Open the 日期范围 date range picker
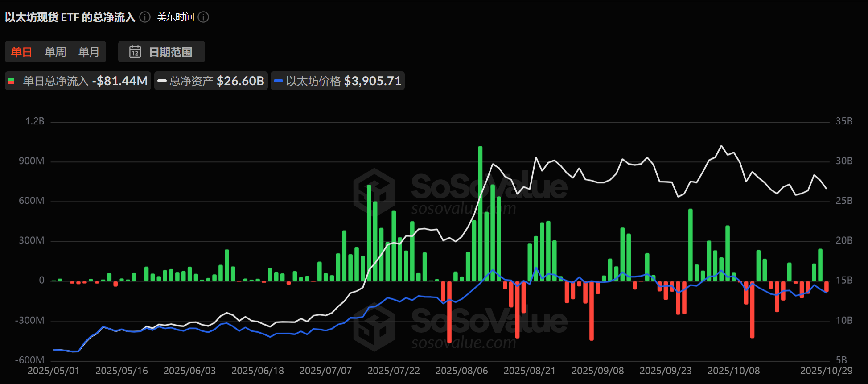Screen dimensions: 868x384 click(x=161, y=52)
